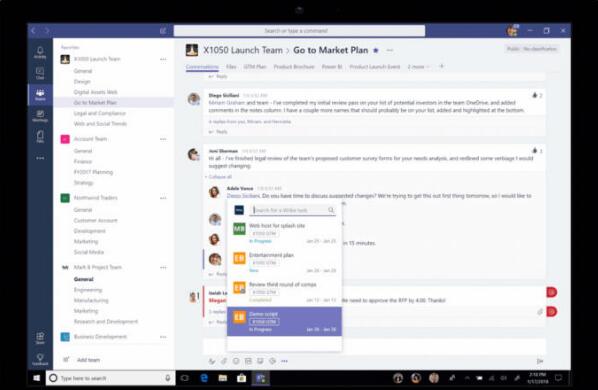Click the attach paperclip icon
Image resolution: width=598 pixels, height=390 pixels.
(x=224, y=361)
